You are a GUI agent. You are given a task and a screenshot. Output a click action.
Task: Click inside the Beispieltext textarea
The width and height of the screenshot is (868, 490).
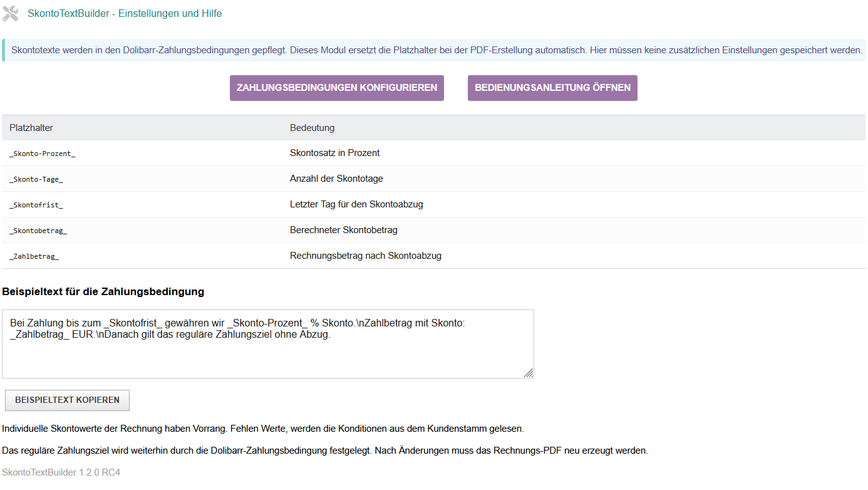point(268,344)
